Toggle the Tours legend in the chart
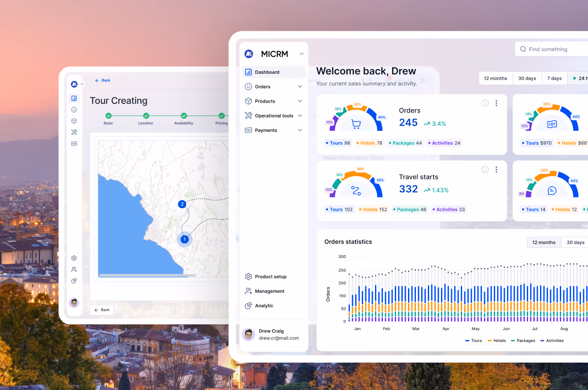 (x=474, y=341)
